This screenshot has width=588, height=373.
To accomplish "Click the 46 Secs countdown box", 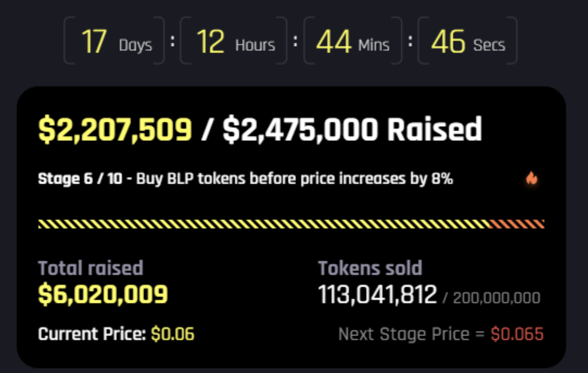I will [467, 41].
